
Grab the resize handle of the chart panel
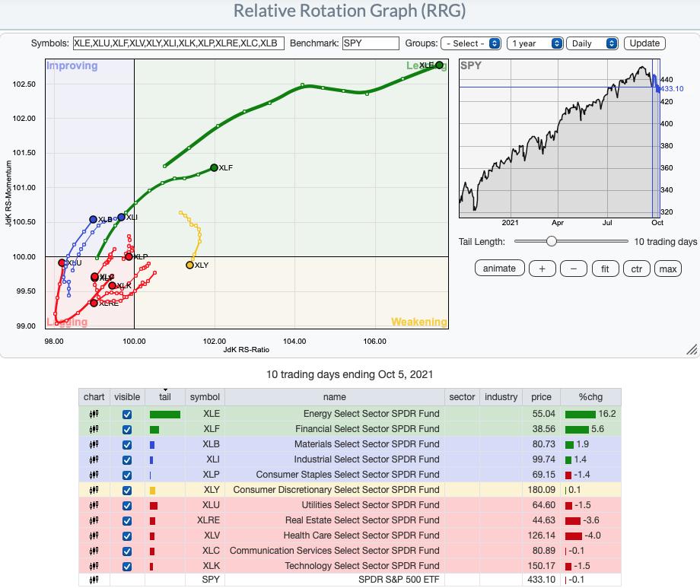click(692, 350)
